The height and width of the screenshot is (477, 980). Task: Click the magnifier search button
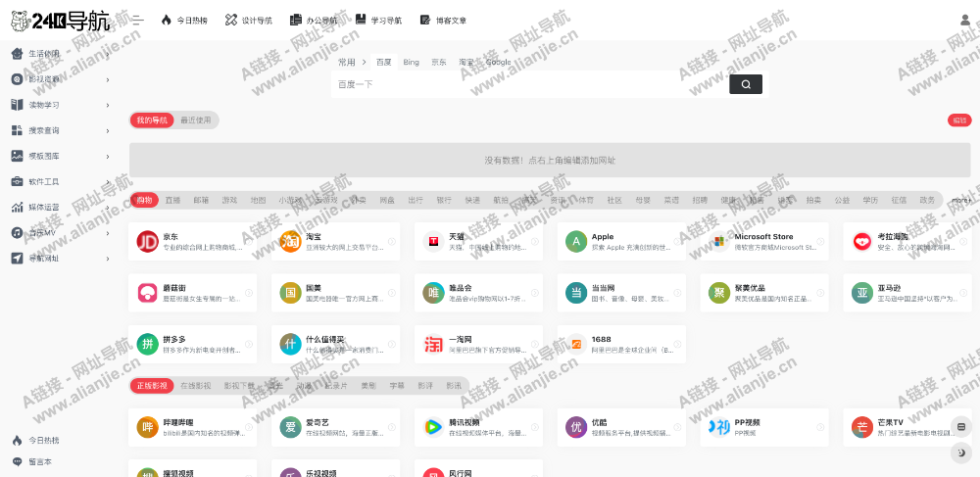[746, 84]
